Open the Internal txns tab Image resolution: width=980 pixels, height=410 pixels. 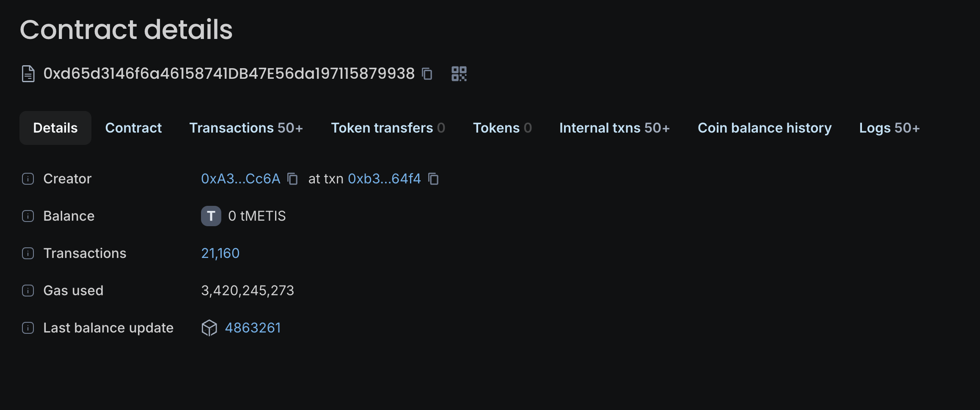(x=614, y=128)
